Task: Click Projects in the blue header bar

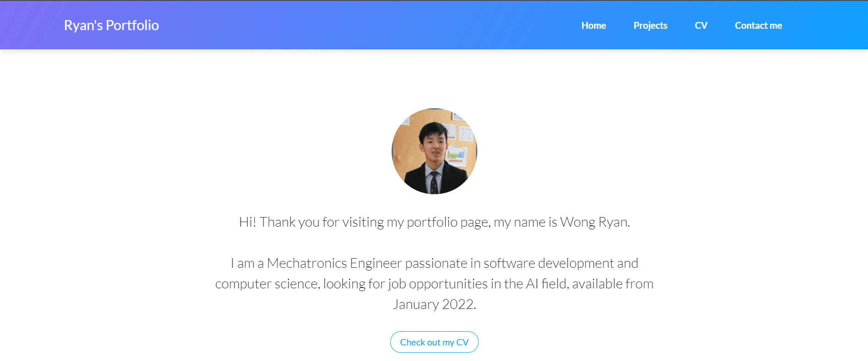Action: [650, 25]
